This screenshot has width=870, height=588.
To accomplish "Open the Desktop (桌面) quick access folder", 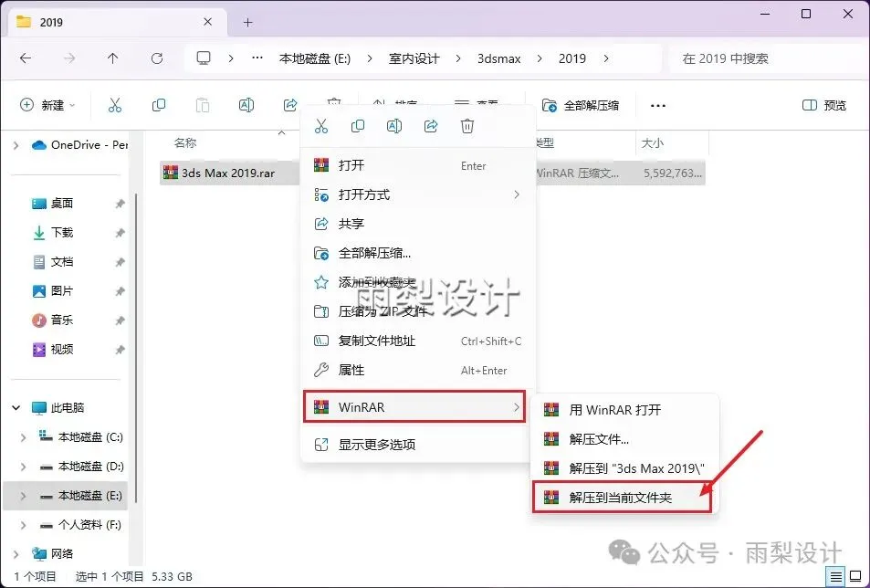I will pos(53,203).
